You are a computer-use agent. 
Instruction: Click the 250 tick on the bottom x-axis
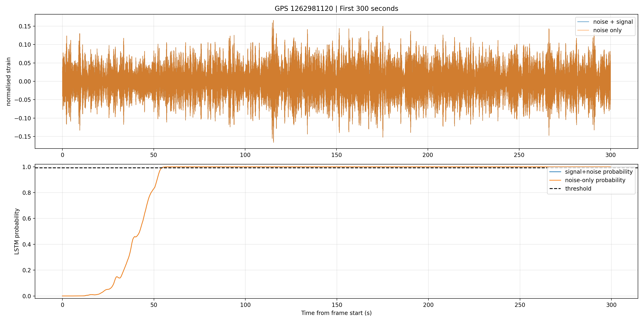click(520, 305)
